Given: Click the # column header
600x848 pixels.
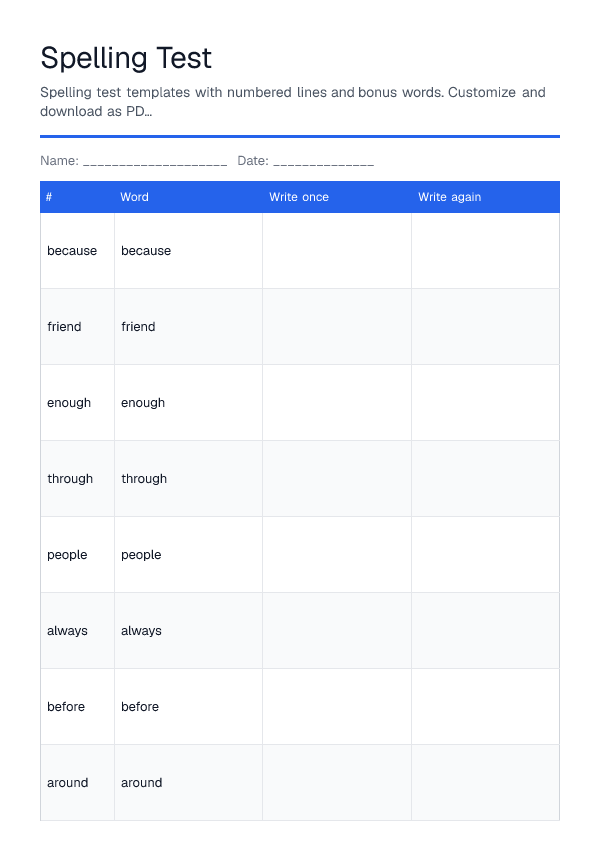Looking at the screenshot, I should [49, 197].
